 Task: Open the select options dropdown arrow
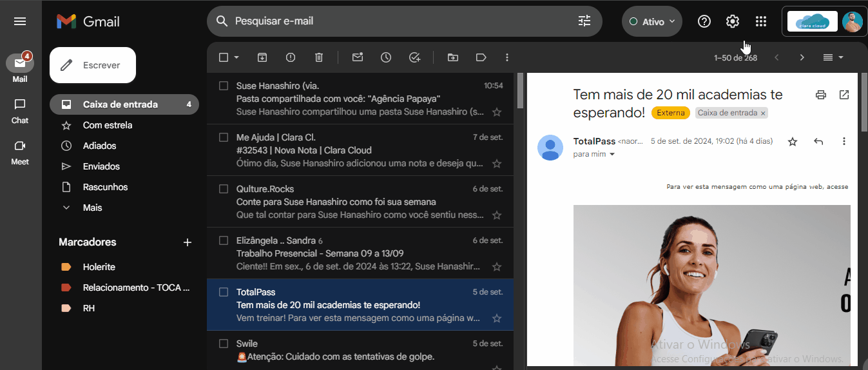pos(236,57)
